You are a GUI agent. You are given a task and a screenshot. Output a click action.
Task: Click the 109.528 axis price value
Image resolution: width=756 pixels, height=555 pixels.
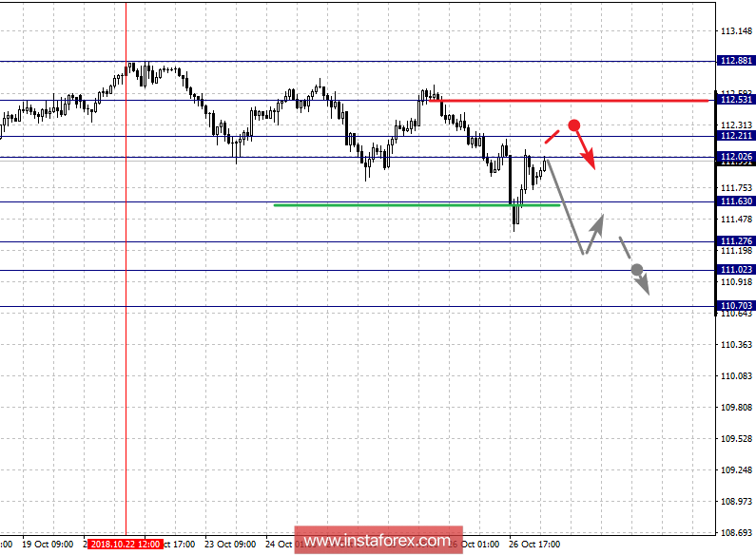736,438
